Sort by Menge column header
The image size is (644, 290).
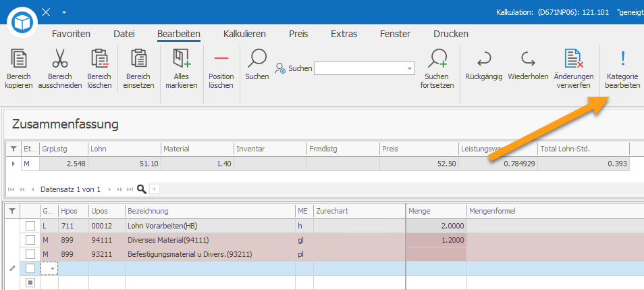436,211
